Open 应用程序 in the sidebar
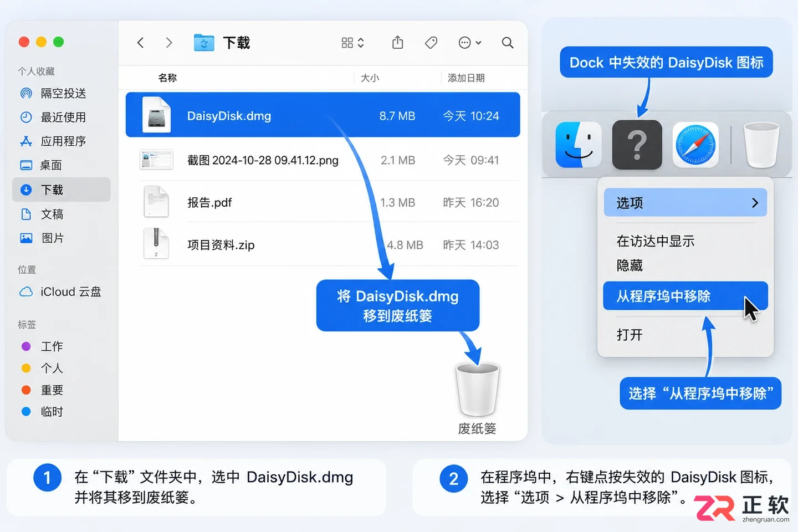 [61, 141]
